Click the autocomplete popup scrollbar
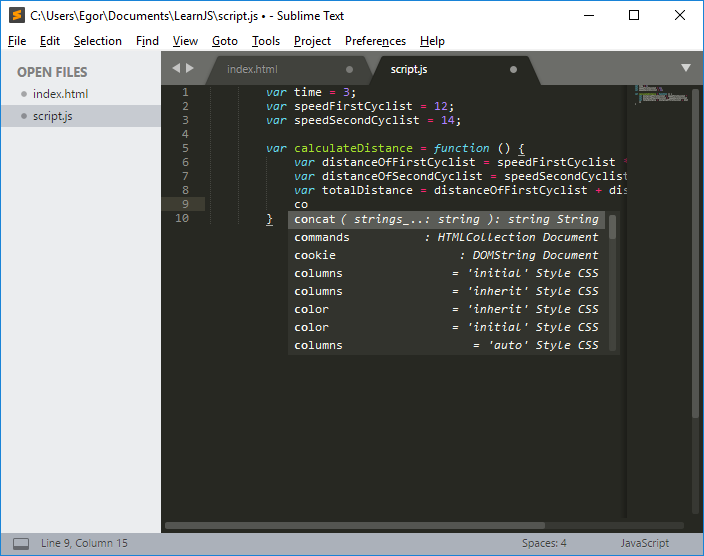Screen dimensions: 704x556 [613, 228]
